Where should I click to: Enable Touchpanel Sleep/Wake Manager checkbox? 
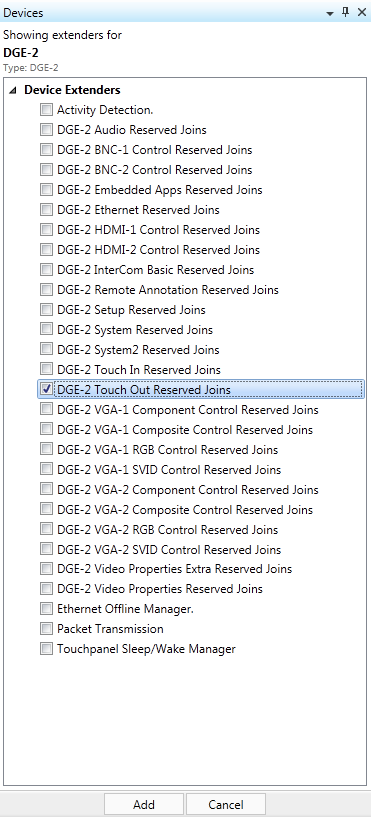pos(46,649)
